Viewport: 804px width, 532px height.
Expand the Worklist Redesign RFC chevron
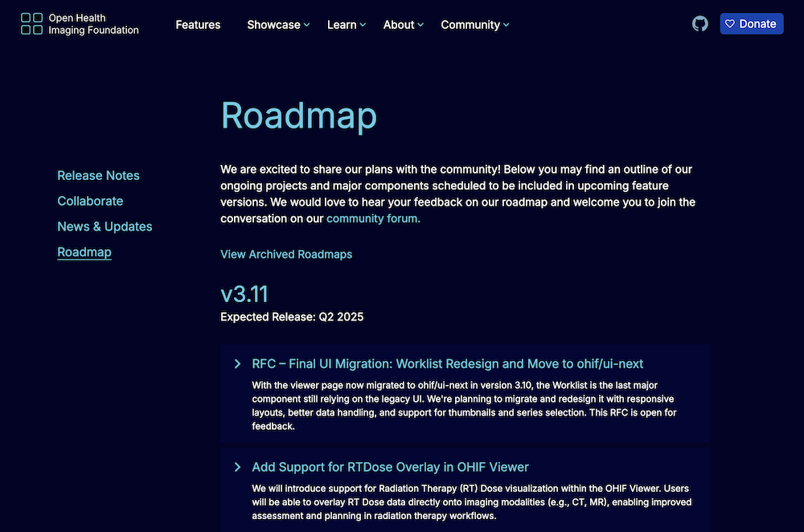pos(237,364)
